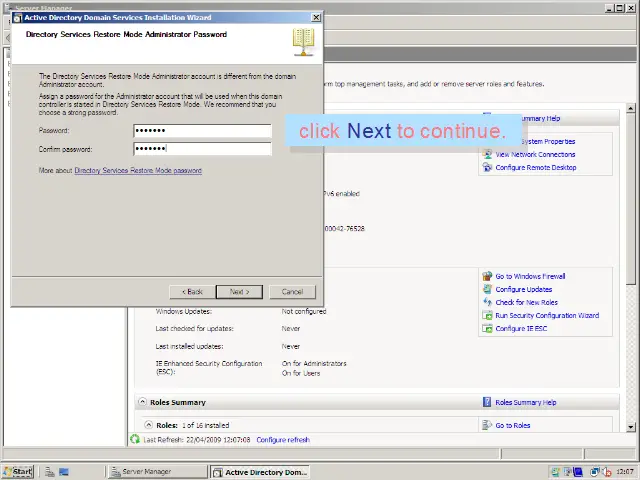This screenshot has height=480, width=640.
Task: Click Configure IE ESC icon
Action: (487, 329)
